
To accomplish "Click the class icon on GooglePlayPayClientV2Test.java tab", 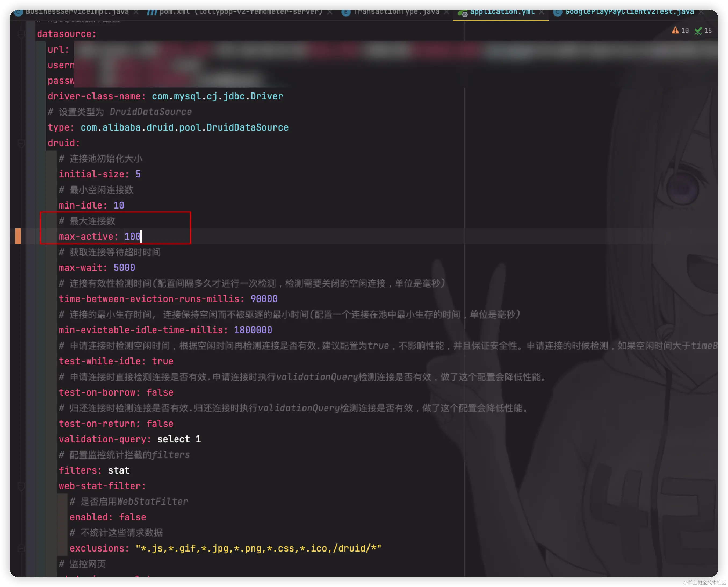I will (557, 13).
